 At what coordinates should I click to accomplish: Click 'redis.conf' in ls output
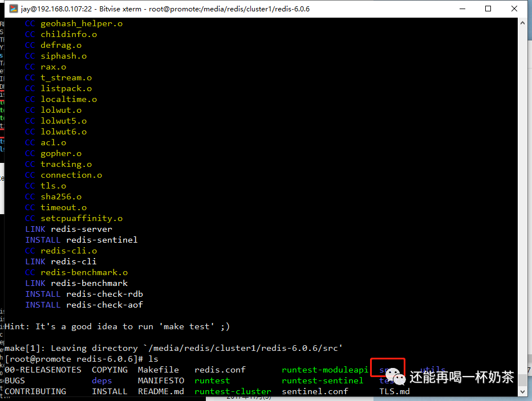click(x=220, y=370)
